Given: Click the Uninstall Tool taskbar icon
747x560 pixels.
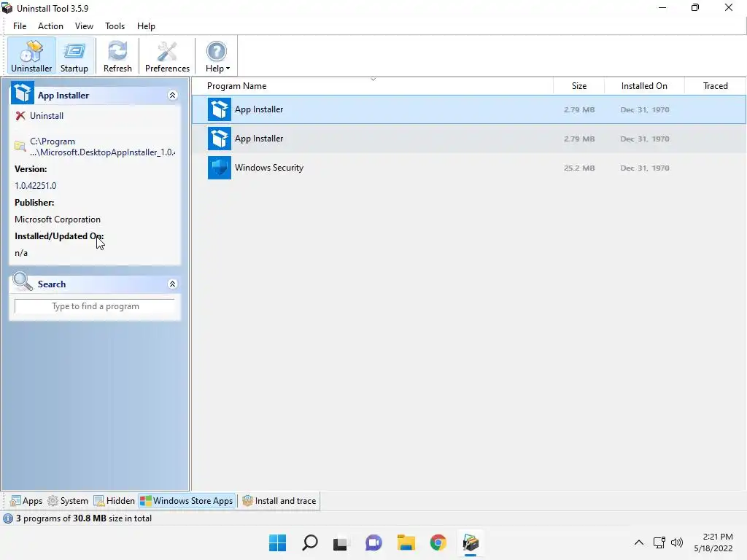Looking at the screenshot, I should (471, 542).
